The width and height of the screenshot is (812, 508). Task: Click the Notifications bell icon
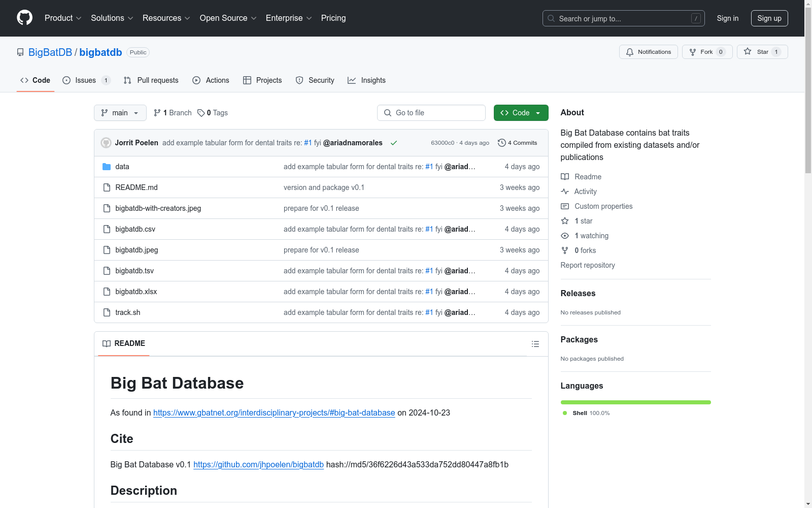630,52
